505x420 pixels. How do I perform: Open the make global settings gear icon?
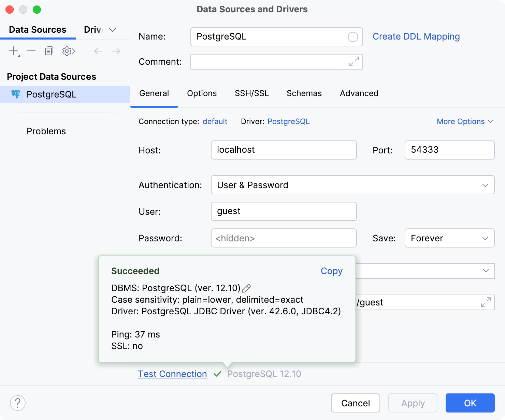[68, 51]
